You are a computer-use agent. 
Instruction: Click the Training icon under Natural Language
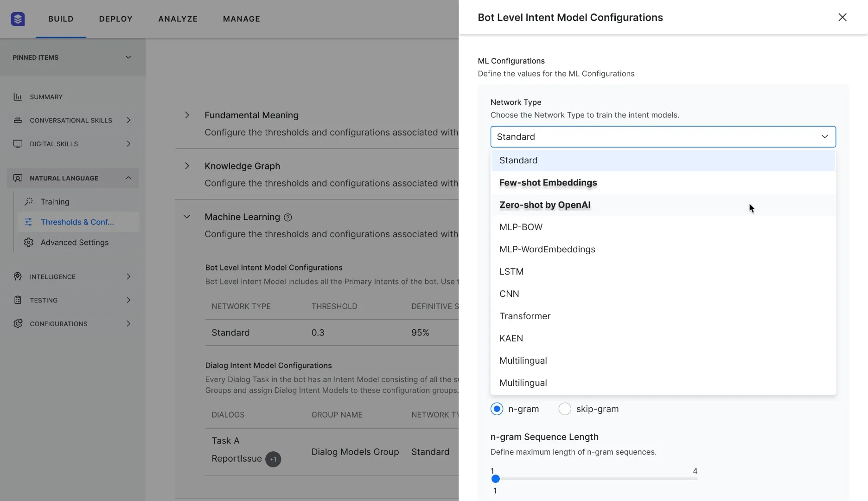pyautogui.click(x=29, y=201)
